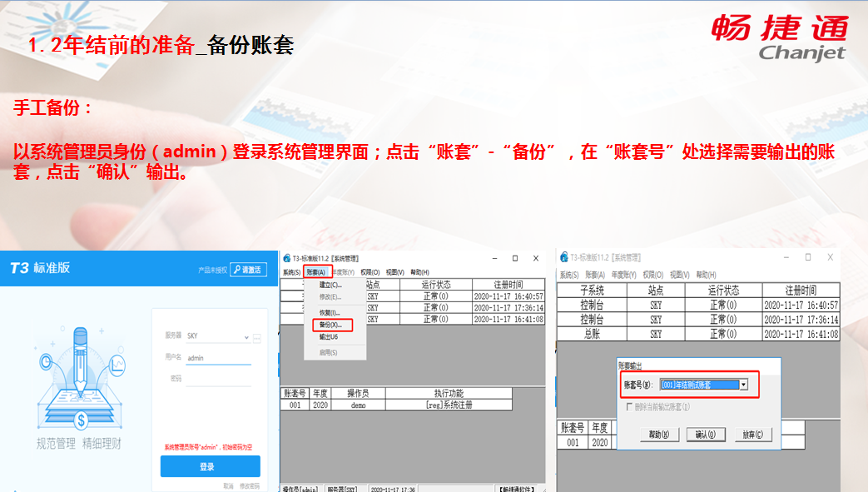The width and height of the screenshot is (868, 492).
Task: Open 系统(S) menu in the right window
Action: point(569,275)
